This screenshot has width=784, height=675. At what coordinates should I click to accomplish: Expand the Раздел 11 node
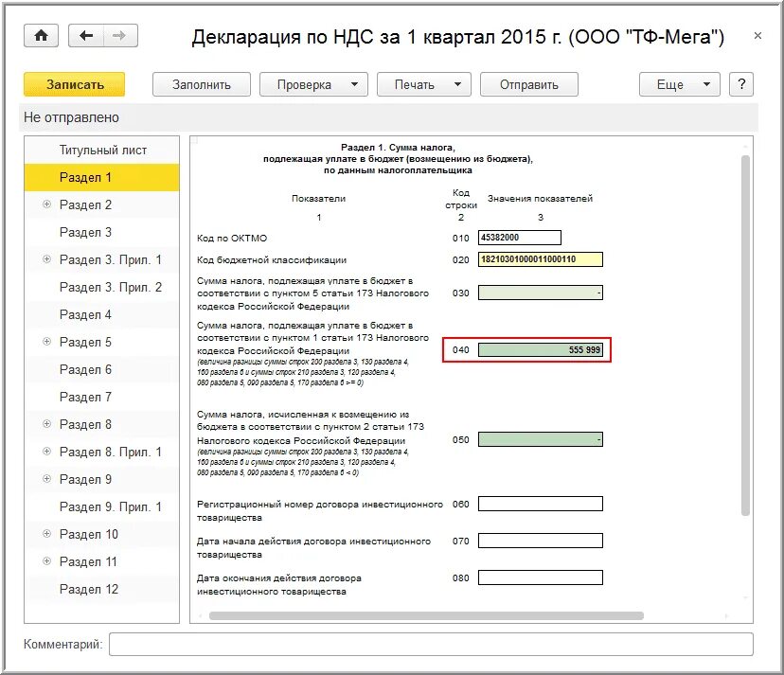click(x=46, y=561)
